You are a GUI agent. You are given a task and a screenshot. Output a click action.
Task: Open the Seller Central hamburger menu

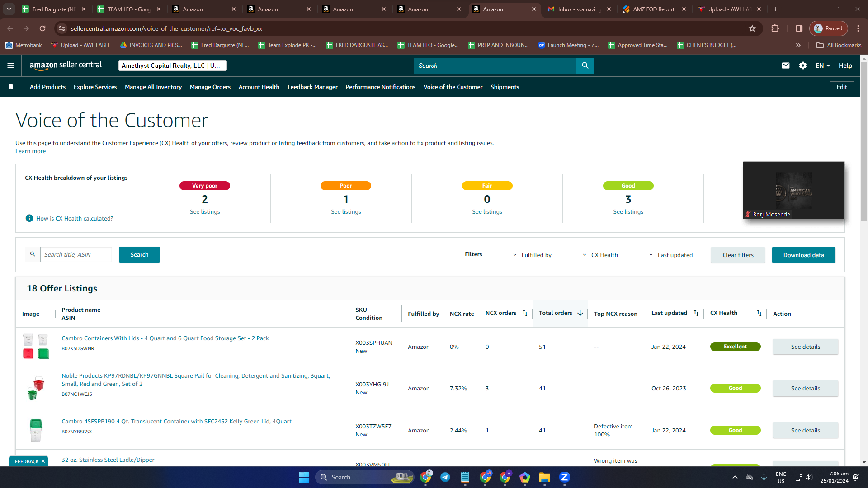tap(11, 66)
